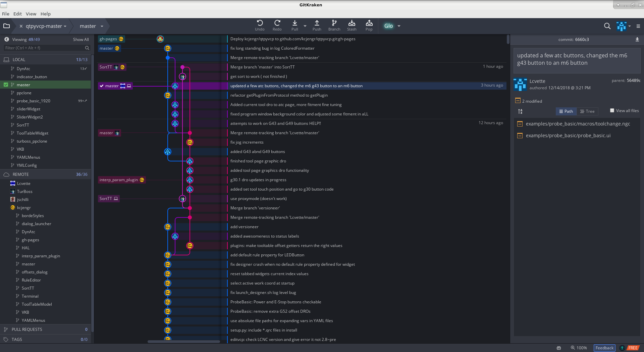This screenshot has width=644, height=352.
Task: Pull from remote
Action: coord(294,26)
